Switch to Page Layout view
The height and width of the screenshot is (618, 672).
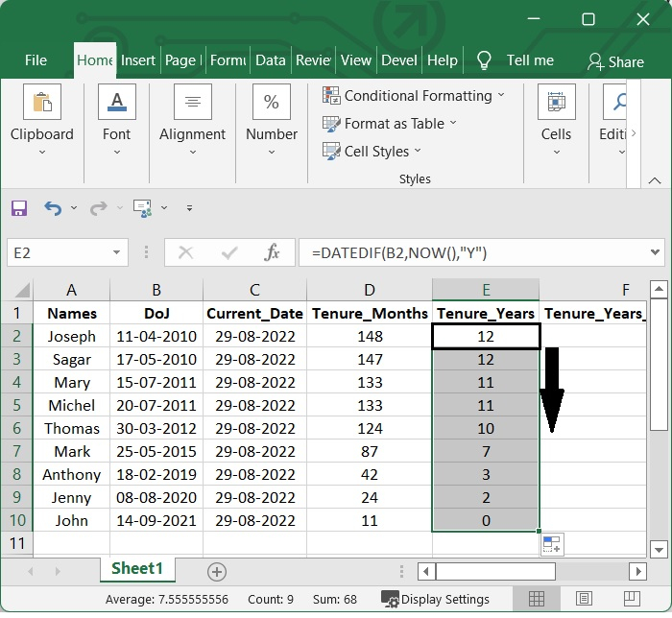(583, 599)
